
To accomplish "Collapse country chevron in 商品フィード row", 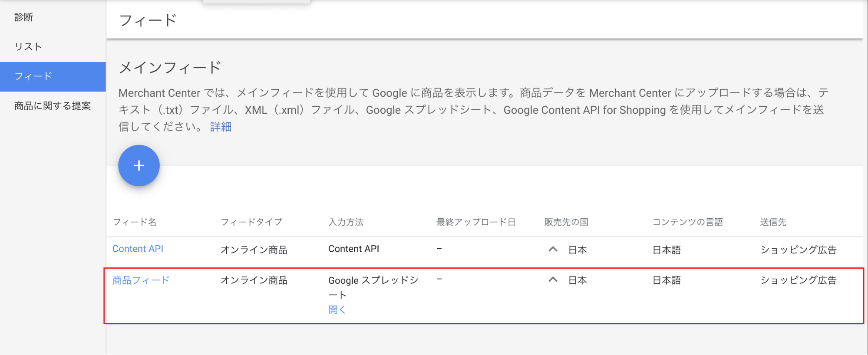I will pos(553,279).
